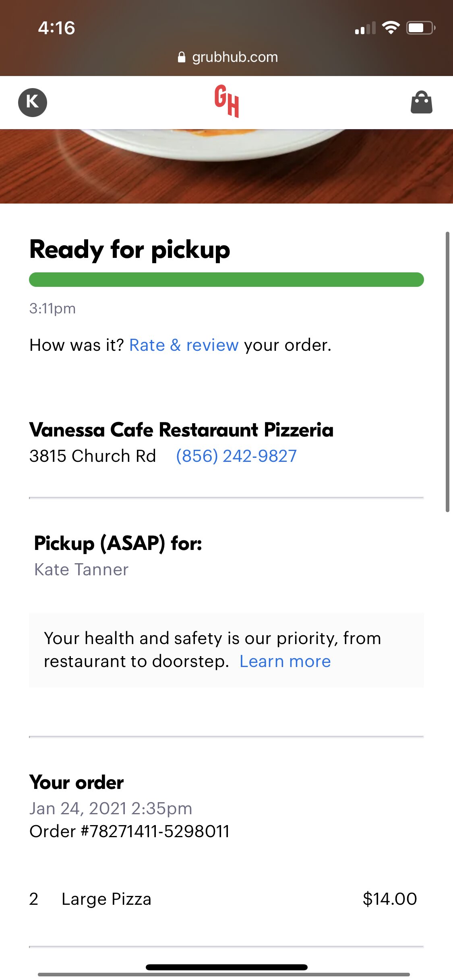Select Vanessa Cafe Restaraunt Pizzeria name
Screen dimensions: 453x980
click(182, 430)
